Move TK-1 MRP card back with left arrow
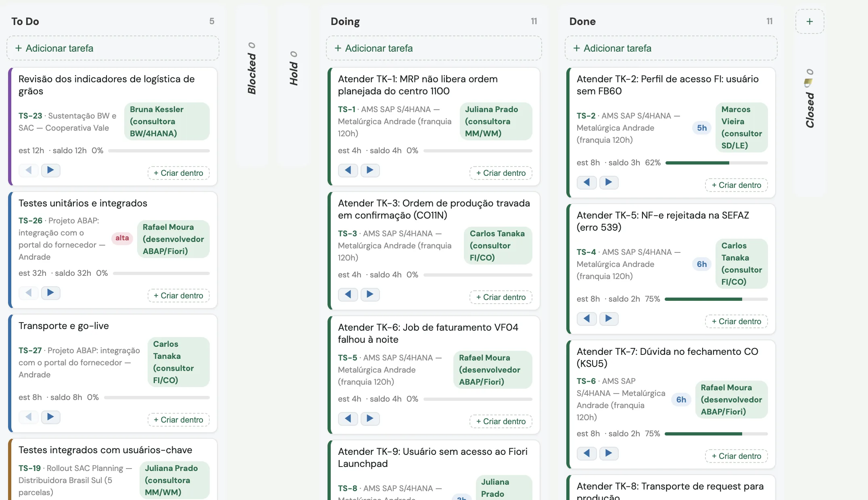 [348, 170]
